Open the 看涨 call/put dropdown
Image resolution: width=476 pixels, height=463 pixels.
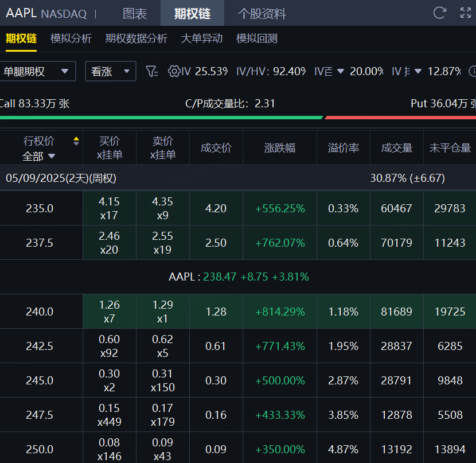110,72
